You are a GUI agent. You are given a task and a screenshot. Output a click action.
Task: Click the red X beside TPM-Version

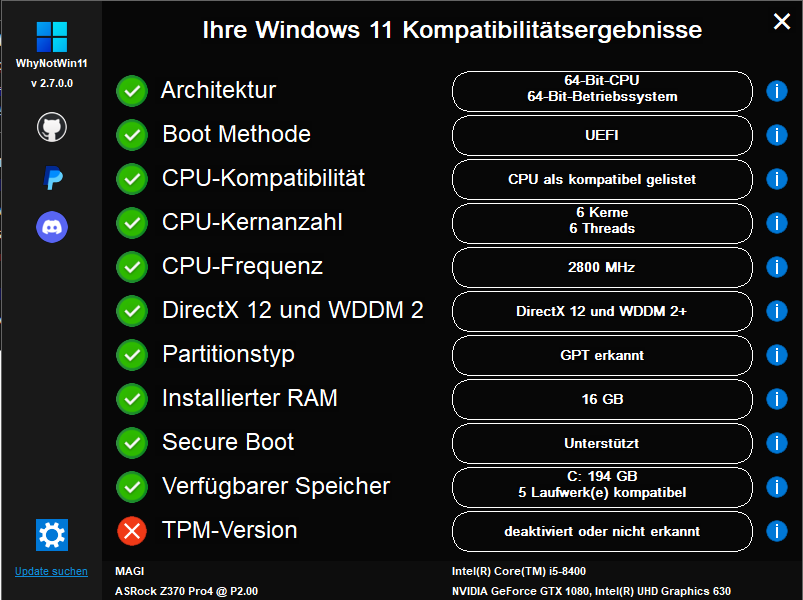(x=131, y=531)
